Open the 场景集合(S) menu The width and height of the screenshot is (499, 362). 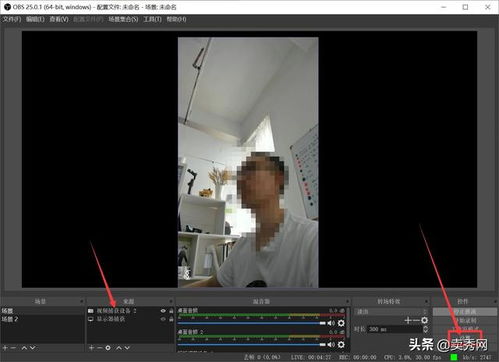[123, 19]
